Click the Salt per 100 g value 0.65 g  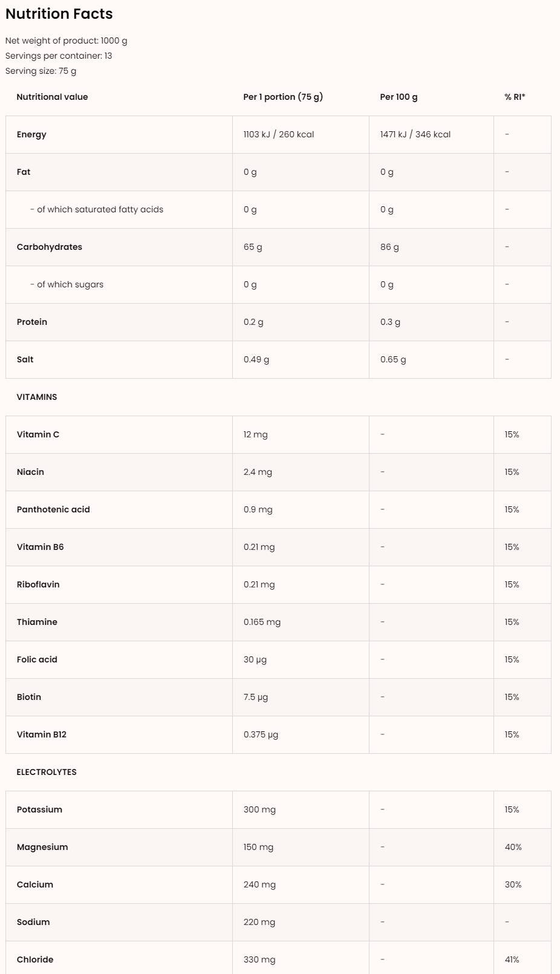(393, 359)
